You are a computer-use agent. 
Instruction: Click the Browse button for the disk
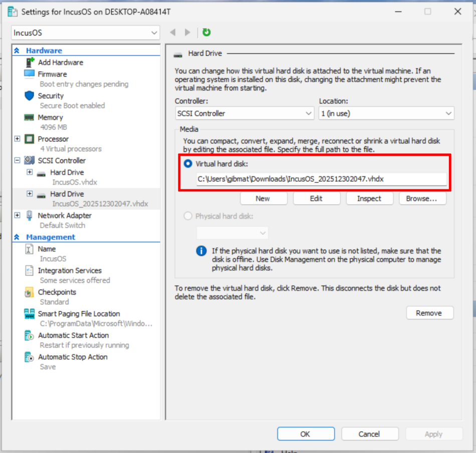click(x=422, y=198)
